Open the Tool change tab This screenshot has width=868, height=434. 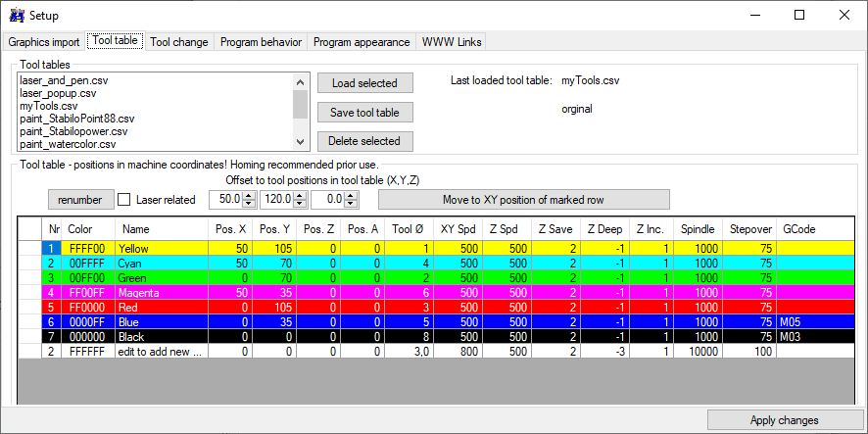pos(179,42)
